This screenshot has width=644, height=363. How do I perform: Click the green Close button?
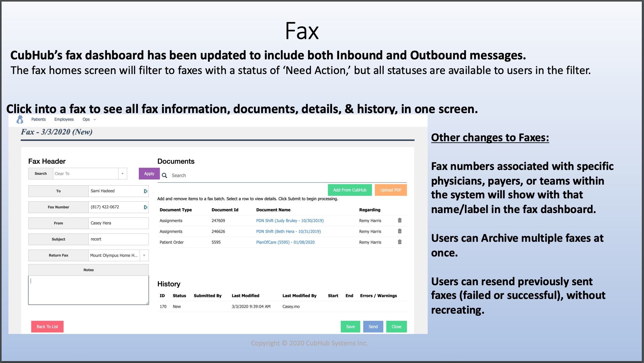(x=396, y=326)
